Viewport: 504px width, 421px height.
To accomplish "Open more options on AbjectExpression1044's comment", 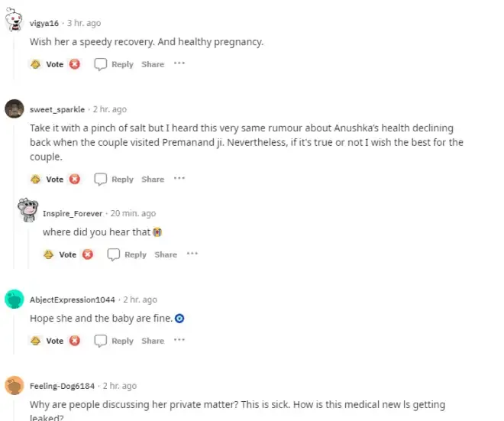I will pyautogui.click(x=179, y=340).
